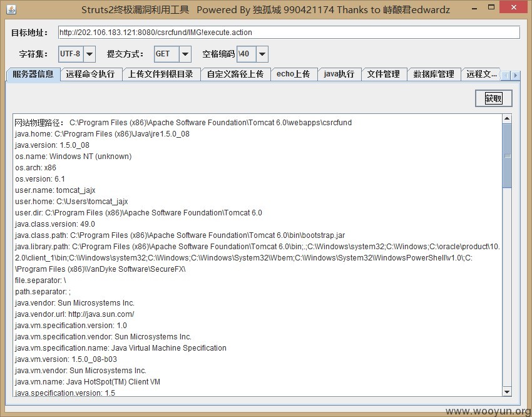Click the java.home line in output
The width and height of the screenshot is (532, 417).
coord(102,134)
